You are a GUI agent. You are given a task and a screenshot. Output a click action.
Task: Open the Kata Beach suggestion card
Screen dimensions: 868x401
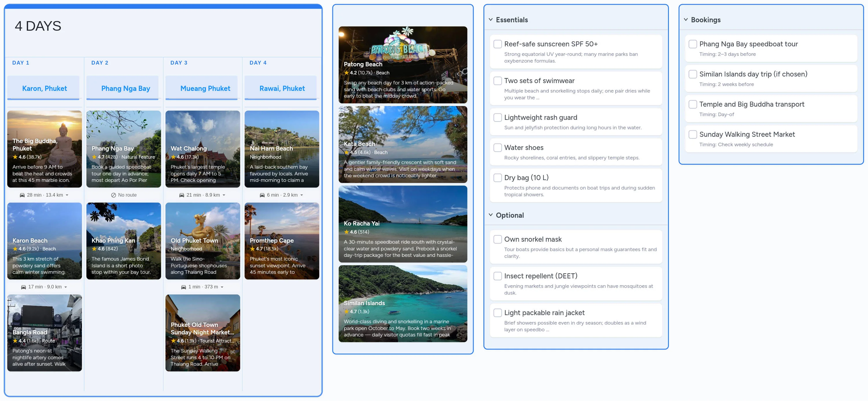(403, 145)
